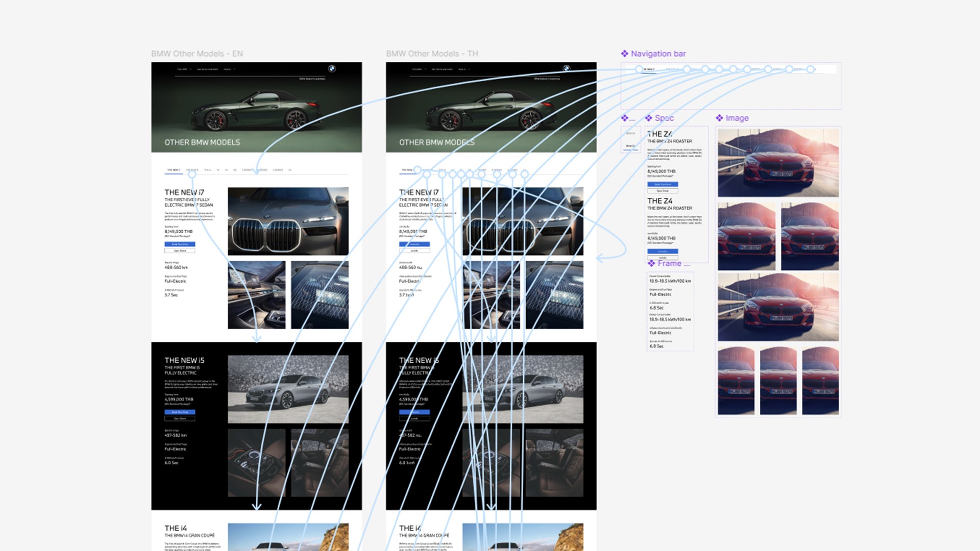This screenshot has width=980, height=551.
Task: Click the lower "THE Z4" heading in Spec
Action: coord(660,201)
